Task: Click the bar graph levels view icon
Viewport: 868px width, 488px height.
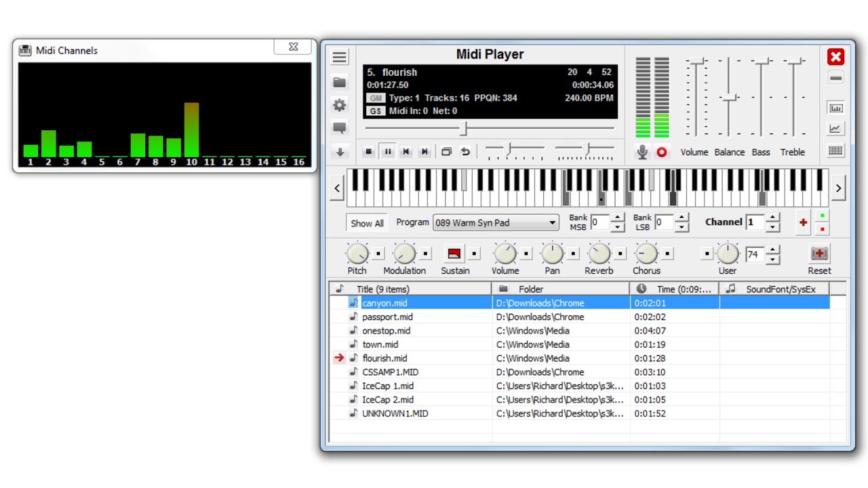Action: [835, 108]
